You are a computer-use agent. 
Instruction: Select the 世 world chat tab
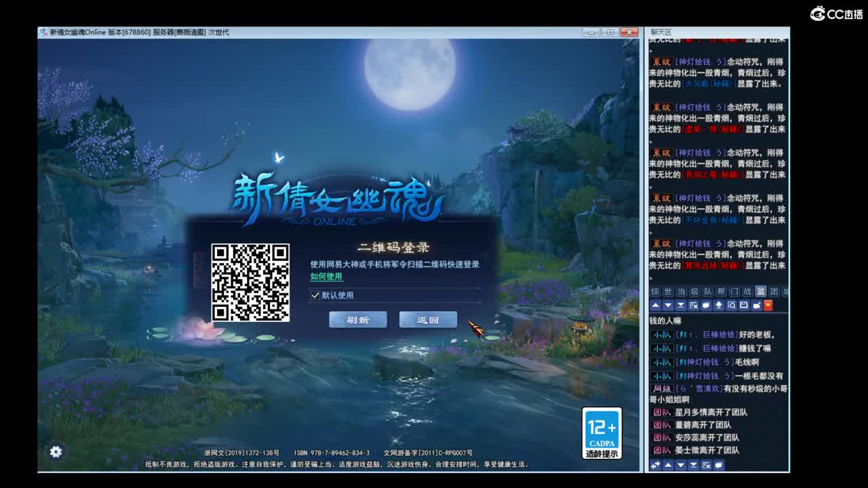(668, 291)
